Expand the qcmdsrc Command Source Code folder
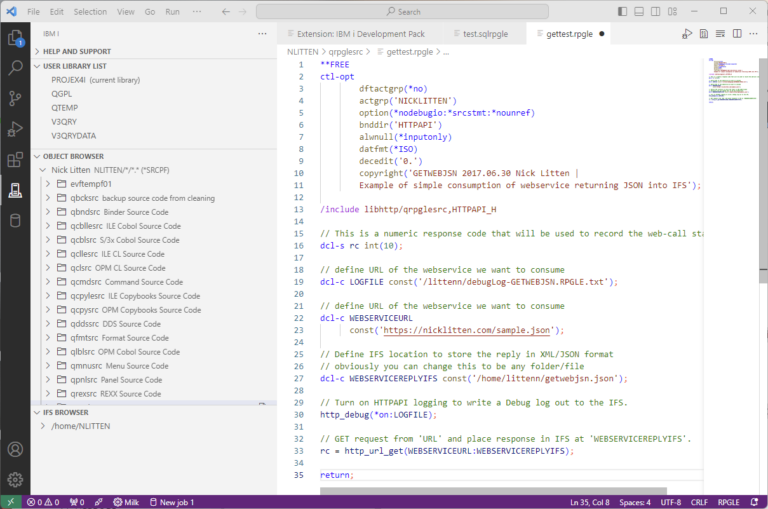768x509 pixels. [48, 282]
